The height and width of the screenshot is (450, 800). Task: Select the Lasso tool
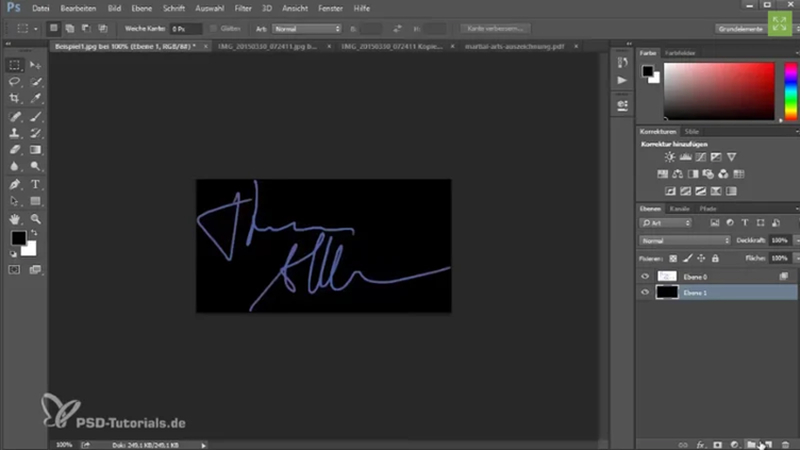(x=14, y=82)
